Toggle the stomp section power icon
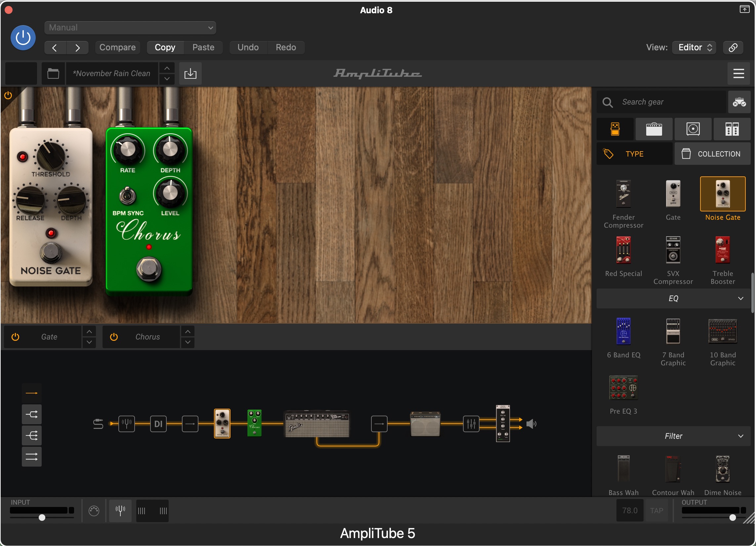This screenshot has height=546, width=756. tap(8, 95)
